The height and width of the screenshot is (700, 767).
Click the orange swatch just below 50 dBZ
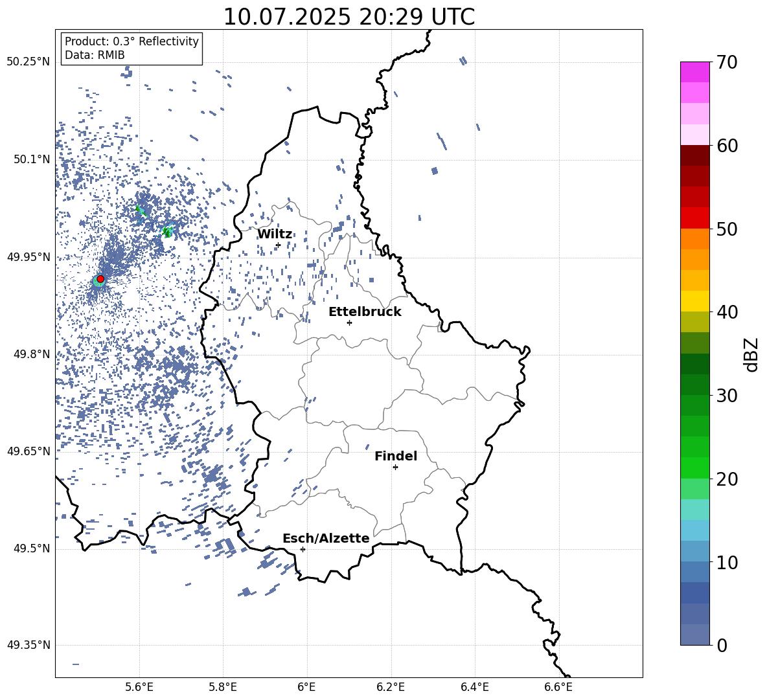point(695,238)
